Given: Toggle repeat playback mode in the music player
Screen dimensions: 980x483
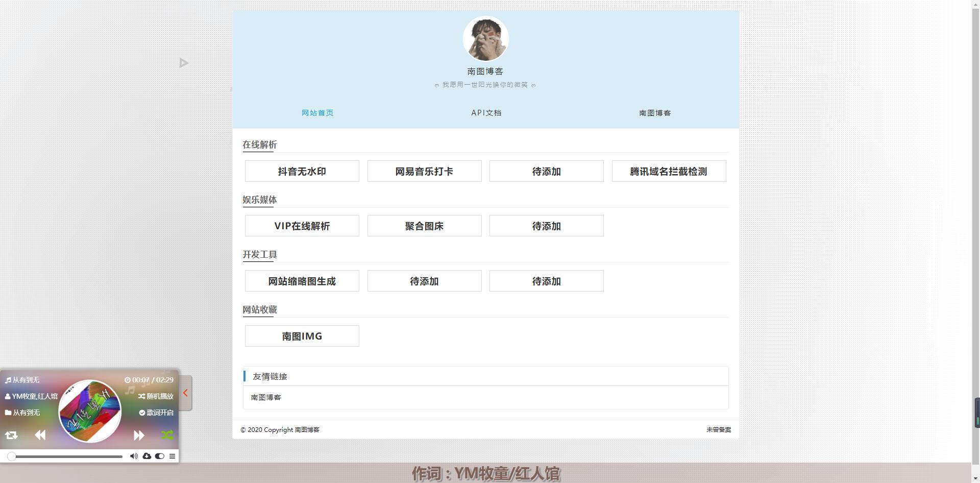Looking at the screenshot, I should [11, 435].
